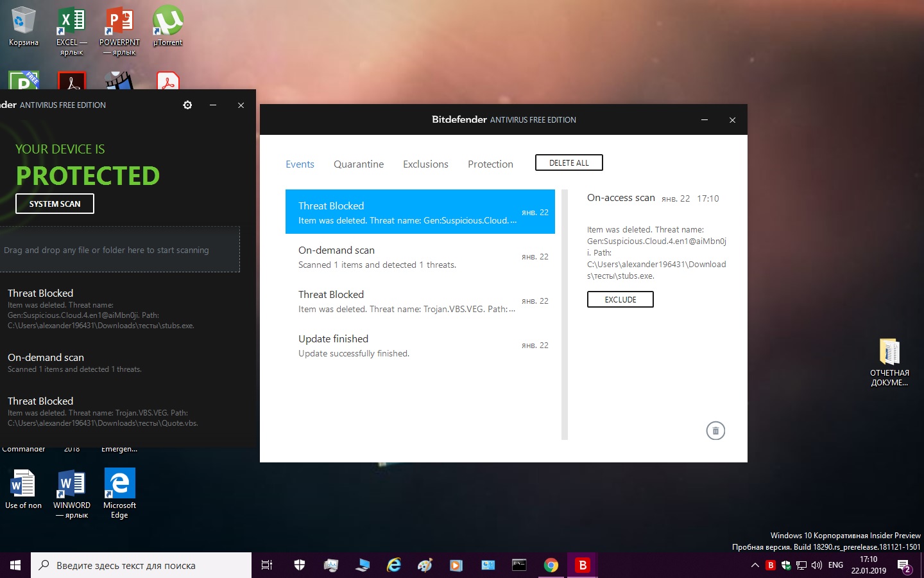Go to the Protection tab

click(490, 164)
